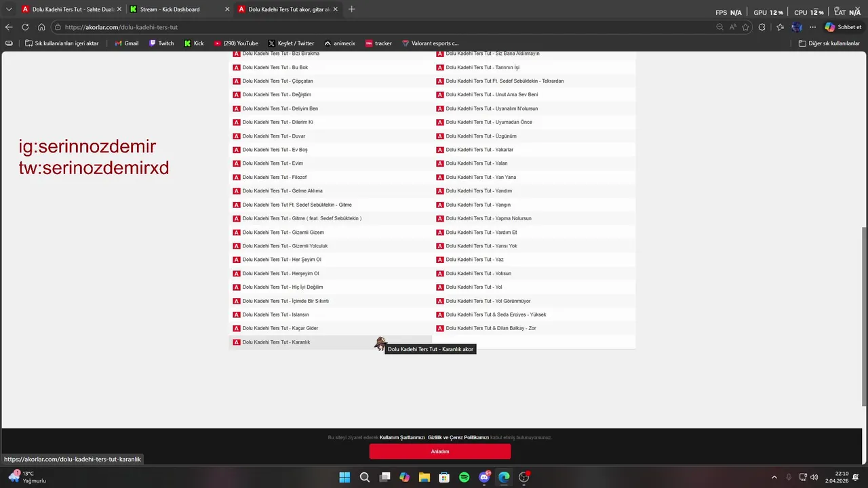Screen dimensions: 868x488
Task: Open the Windows Start menu
Action: (344, 477)
